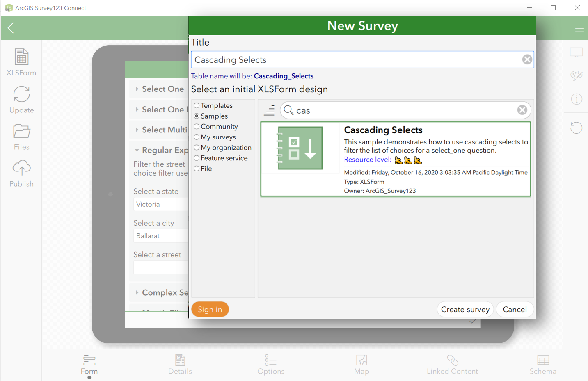The height and width of the screenshot is (381, 588).
Task: Select the Feature service radio button
Action: [197, 158]
